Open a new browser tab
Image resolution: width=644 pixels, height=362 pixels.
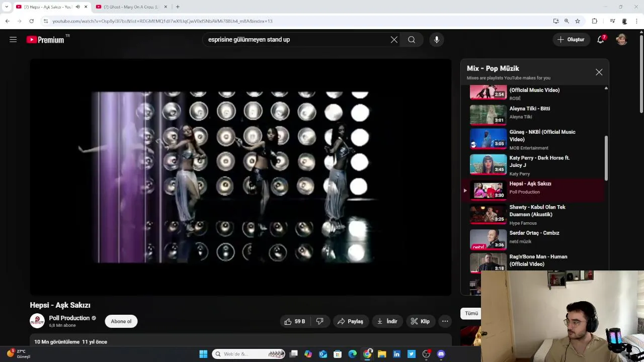tap(178, 7)
